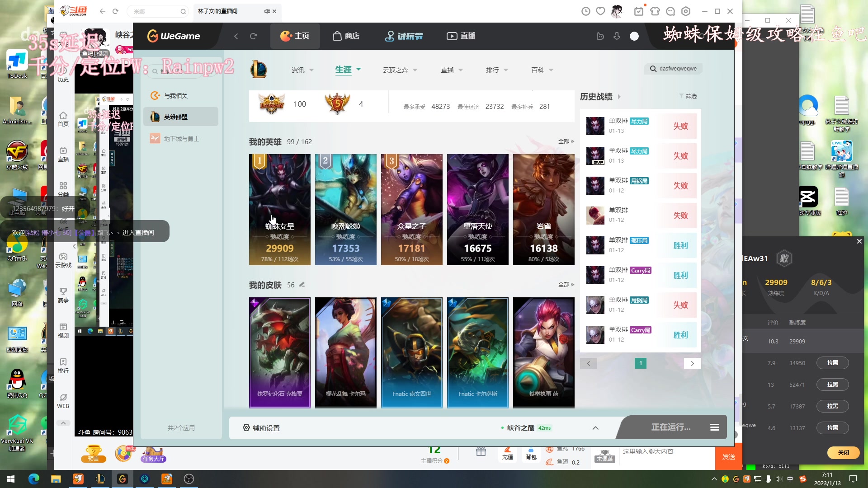
Task: Go to next match history page
Action: [x=692, y=363]
